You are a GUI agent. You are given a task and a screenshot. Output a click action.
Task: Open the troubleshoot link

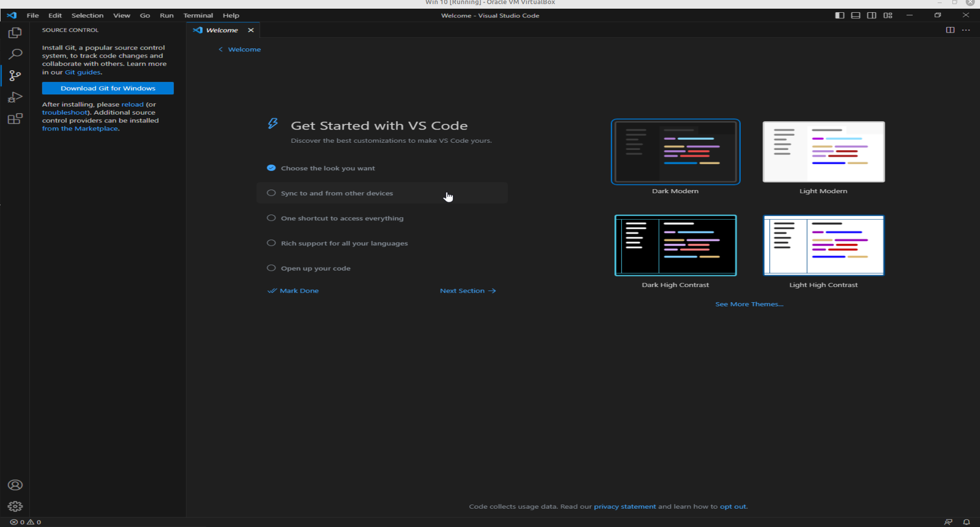pos(64,113)
